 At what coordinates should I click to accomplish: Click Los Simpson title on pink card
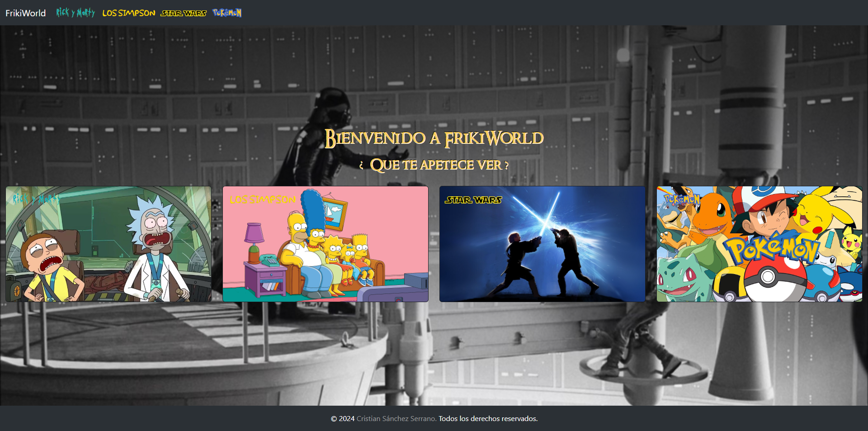pos(262,199)
